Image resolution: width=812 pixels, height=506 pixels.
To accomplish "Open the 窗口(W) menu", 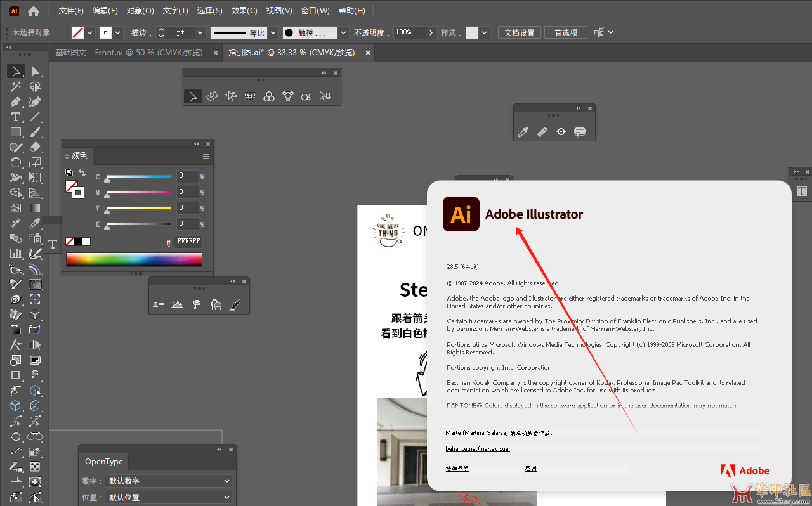I will pos(315,11).
